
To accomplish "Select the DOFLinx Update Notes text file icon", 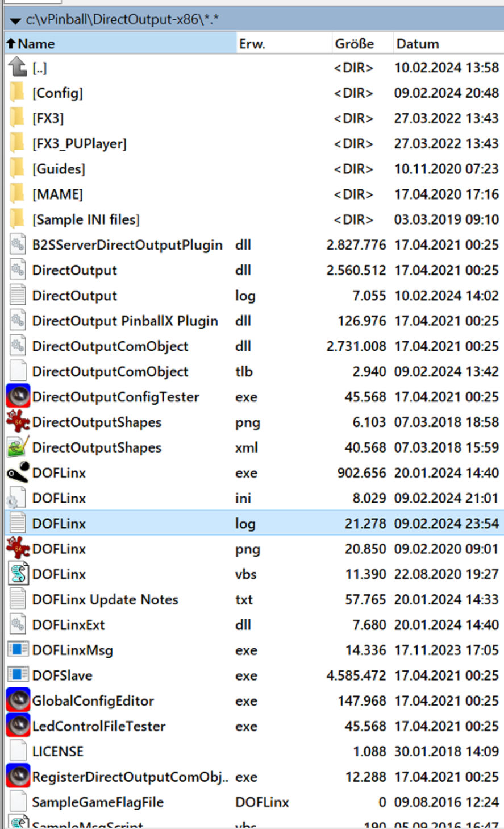I will click(x=18, y=599).
